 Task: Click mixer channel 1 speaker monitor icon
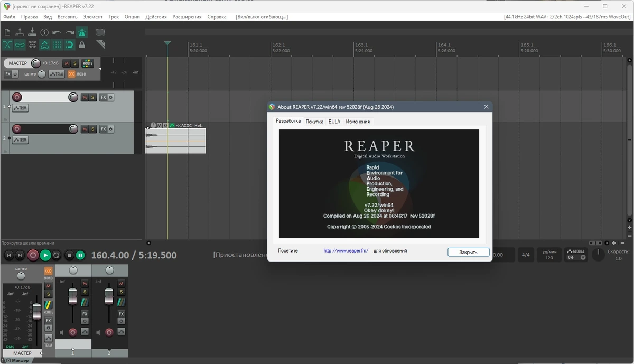pyautogui.click(x=62, y=332)
